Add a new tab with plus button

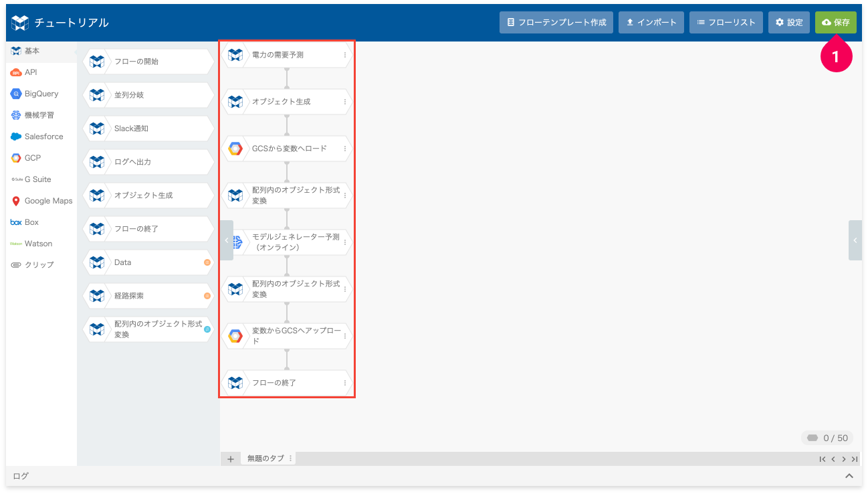point(230,459)
